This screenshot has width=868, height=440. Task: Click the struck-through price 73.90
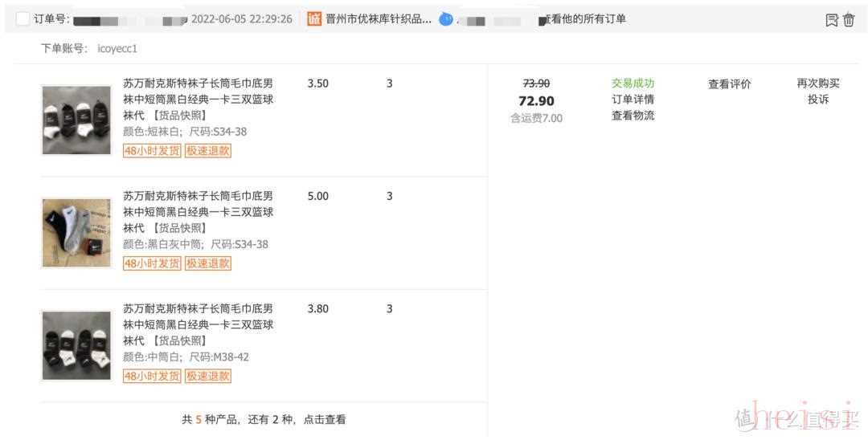click(x=536, y=84)
